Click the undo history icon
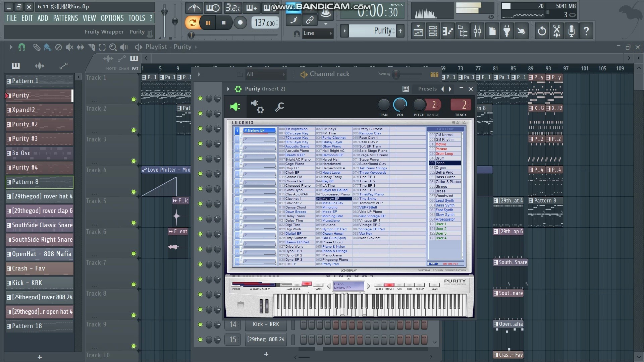This screenshot has height=362, width=644. click(542, 31)
